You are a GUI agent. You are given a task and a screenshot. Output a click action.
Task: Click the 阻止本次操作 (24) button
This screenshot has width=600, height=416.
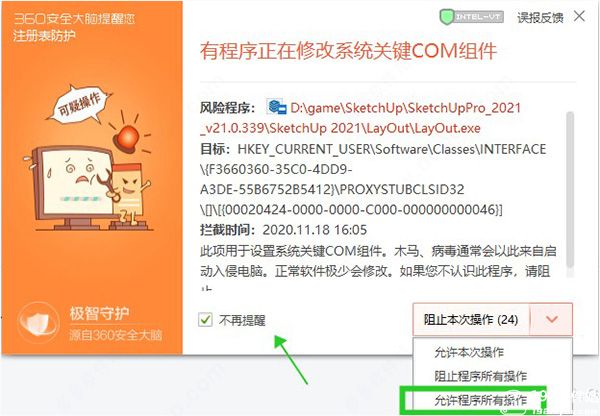click(x=471, y=319)
